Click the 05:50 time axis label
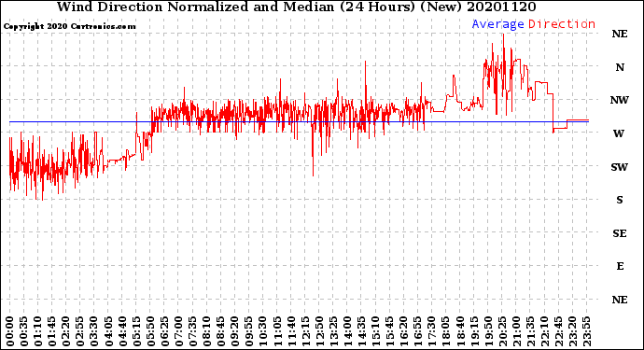 tap(150, 331)
